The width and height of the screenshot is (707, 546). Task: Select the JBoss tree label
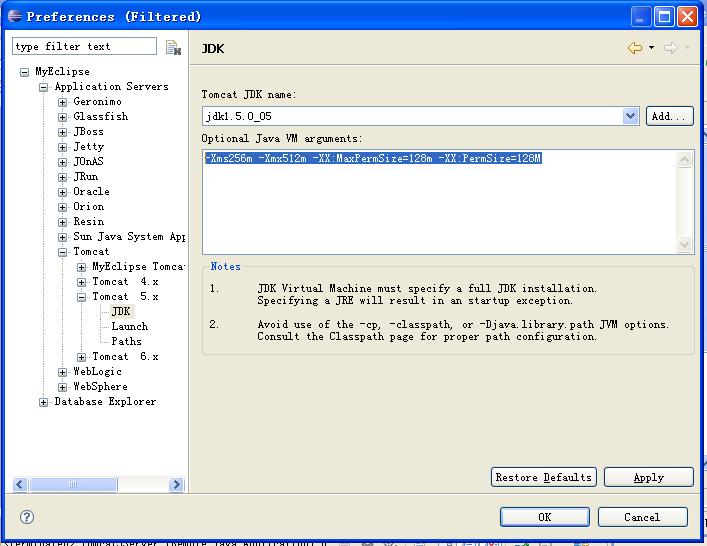88,131
